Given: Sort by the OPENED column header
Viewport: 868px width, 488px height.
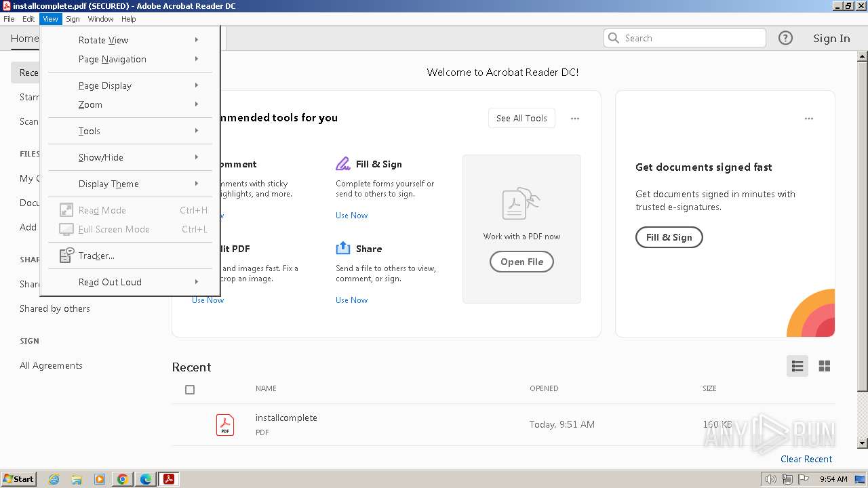Looking at the screenshot, I should tap(544, 388).
